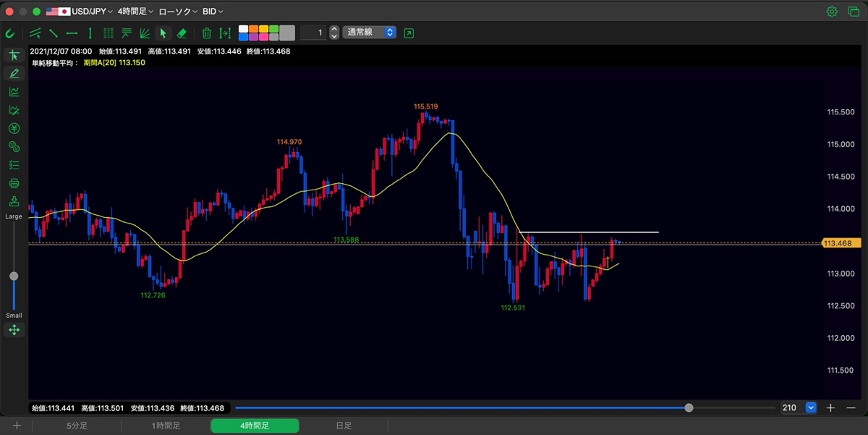The image size is (868, 435).
Task: Toggle the pencil drawing toolbar button
Action: pyautogui.click(x=14, y=73)
